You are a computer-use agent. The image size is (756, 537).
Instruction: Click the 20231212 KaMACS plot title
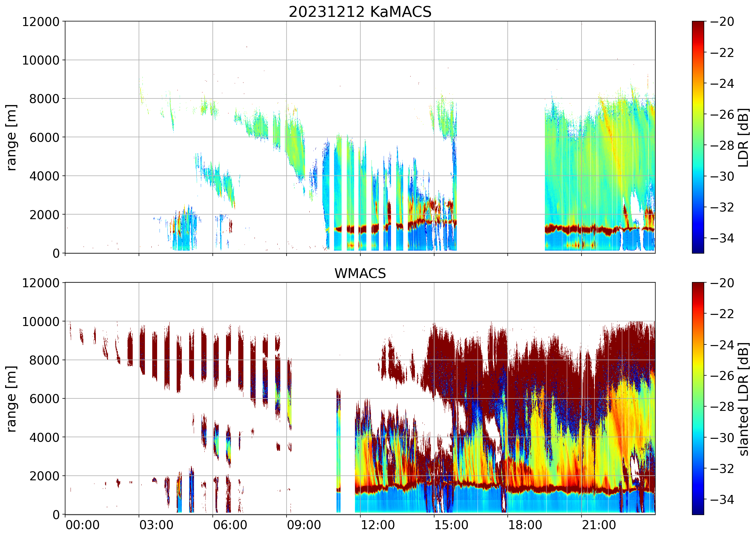point(360,12)
